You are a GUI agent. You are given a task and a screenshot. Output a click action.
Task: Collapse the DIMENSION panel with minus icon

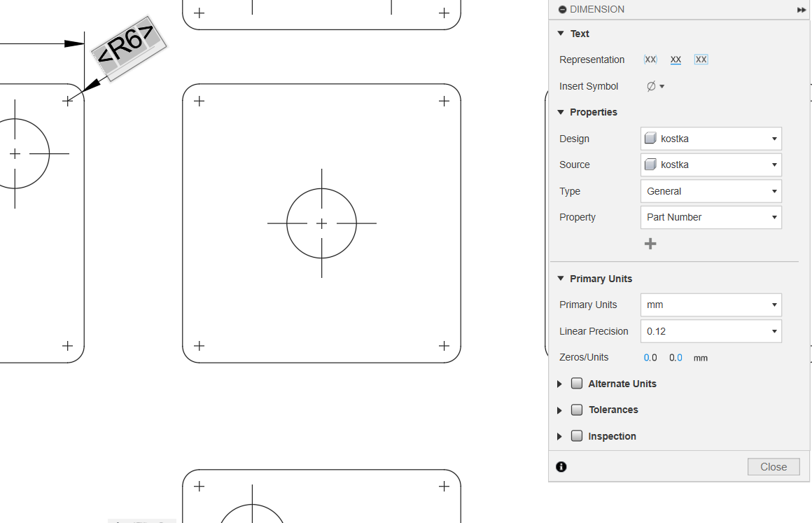[x=562, y=10]
